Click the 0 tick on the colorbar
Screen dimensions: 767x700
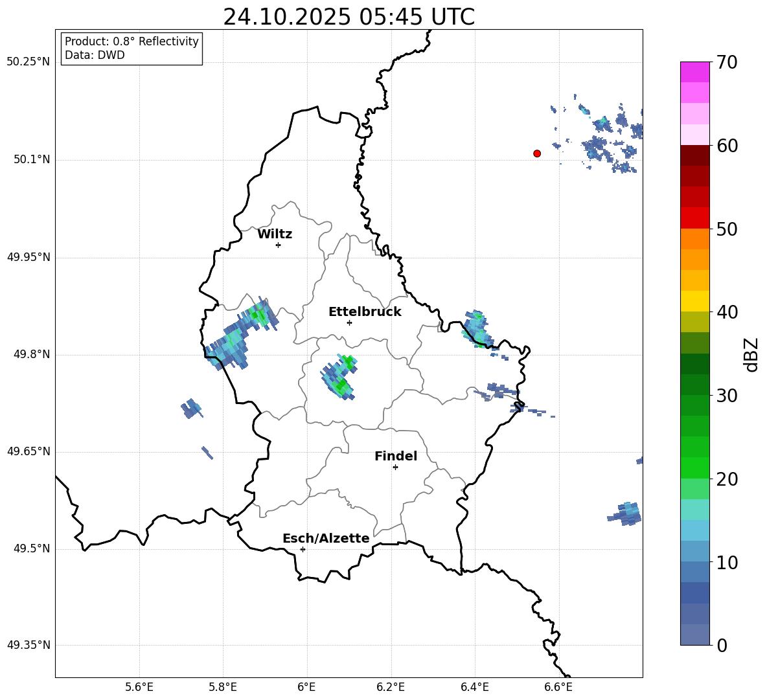722,646
